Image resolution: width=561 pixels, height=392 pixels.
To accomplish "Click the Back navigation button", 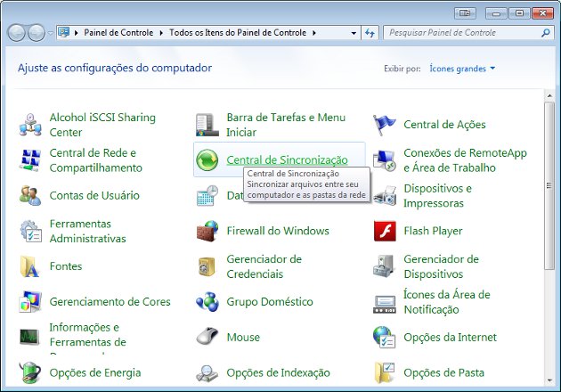I will pos(16,33).
